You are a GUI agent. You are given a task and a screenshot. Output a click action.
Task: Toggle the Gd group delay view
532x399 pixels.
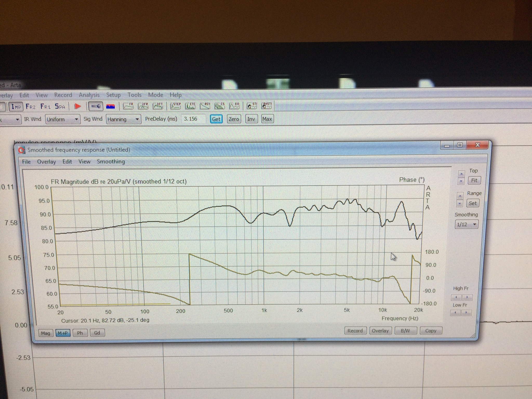tap(97, 333)
